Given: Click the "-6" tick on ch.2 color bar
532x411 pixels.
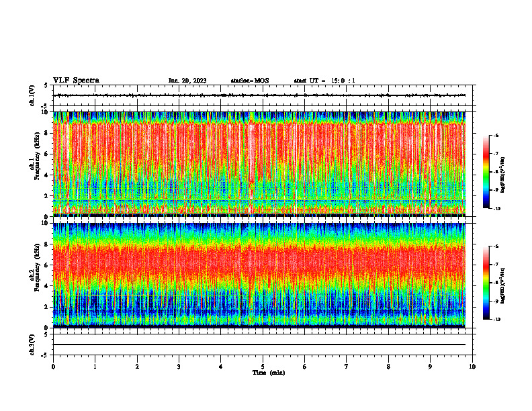Looking at the screenshot, I should [496, 246].
